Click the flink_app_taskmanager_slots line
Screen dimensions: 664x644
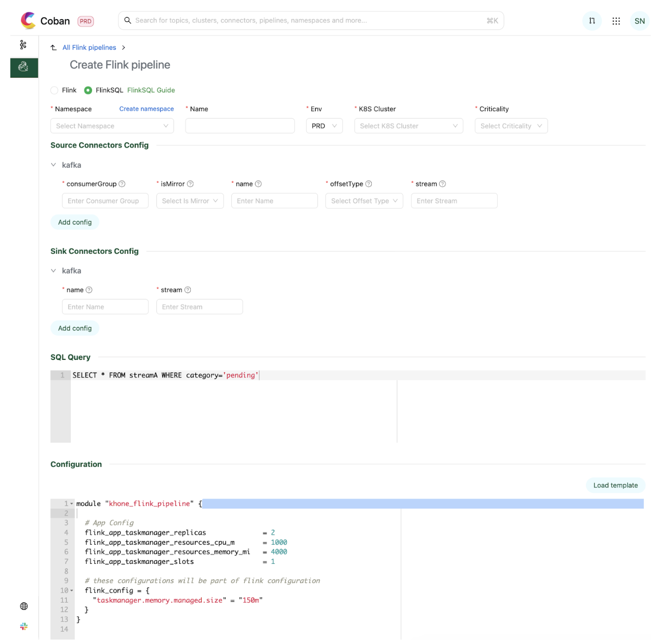(180, 562)
